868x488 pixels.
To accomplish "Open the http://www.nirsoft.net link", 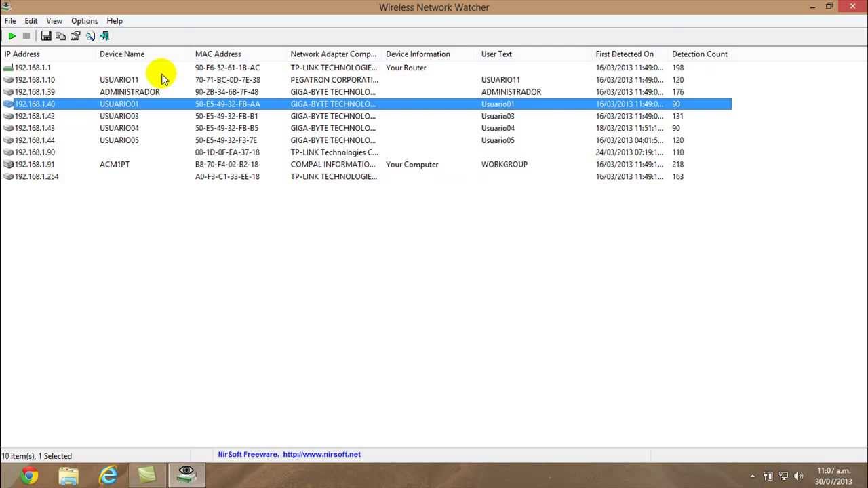I will point(321,455).
